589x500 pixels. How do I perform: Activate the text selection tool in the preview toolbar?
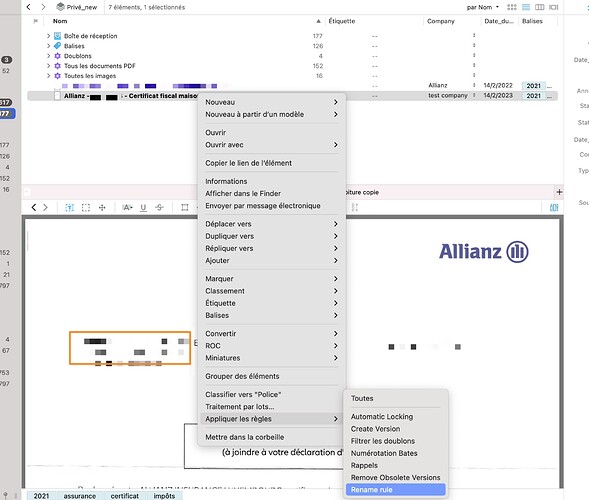pyautogui.click(x=69, y=207)
